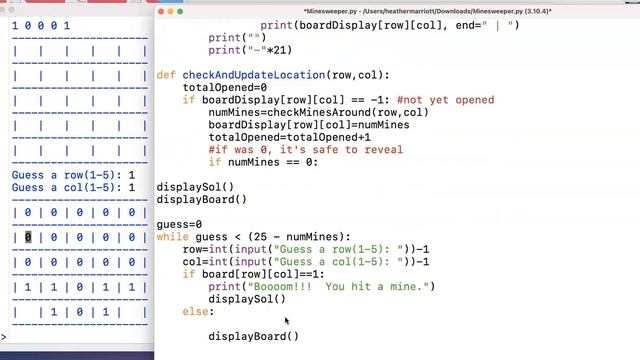Click 'Guess a col(1-5): 1' in shell window
Viewport: 640px width, 360px height.
(x=73, y=188)
